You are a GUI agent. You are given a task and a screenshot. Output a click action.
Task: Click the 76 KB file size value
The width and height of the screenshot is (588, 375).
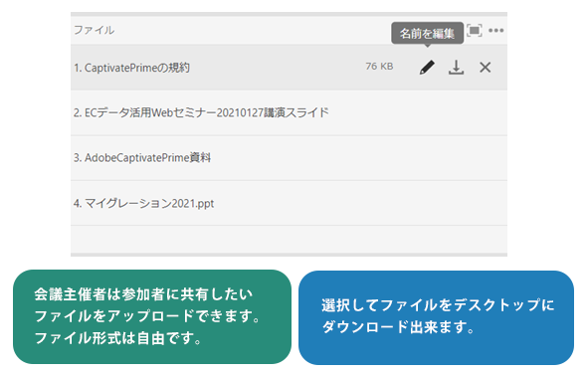pos(379,67)
